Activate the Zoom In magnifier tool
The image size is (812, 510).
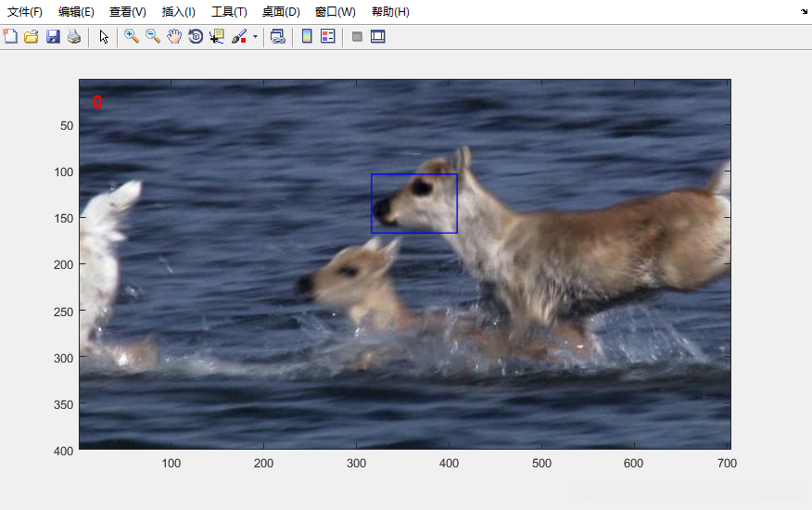(132, 37)
